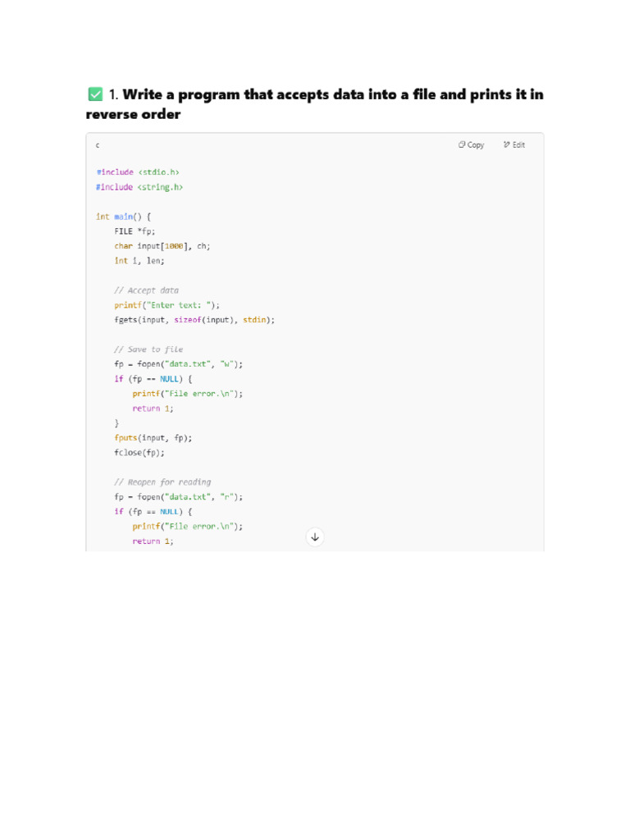Click the FILE *fp; declaration
The image size is (630, 840).
(135, 231)
